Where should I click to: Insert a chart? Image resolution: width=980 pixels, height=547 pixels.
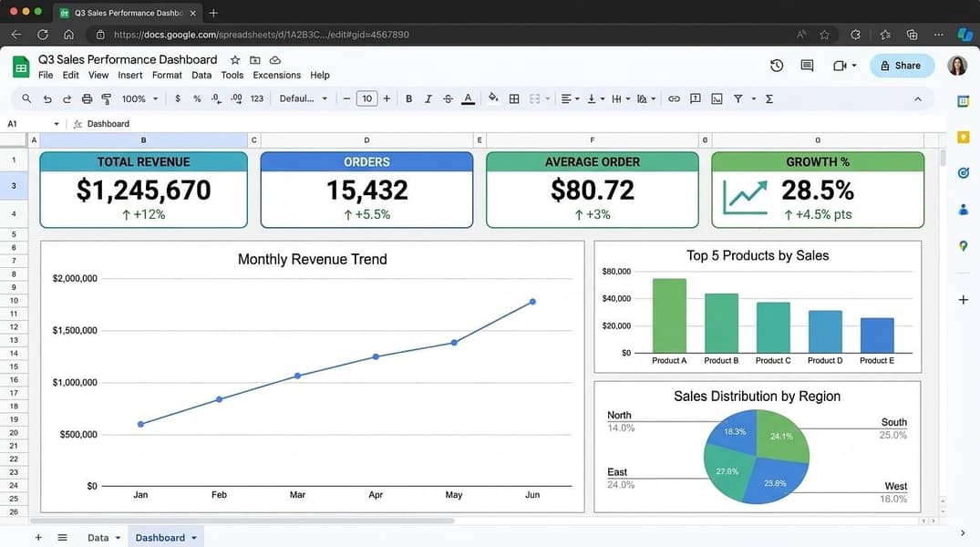coord(717,98)
